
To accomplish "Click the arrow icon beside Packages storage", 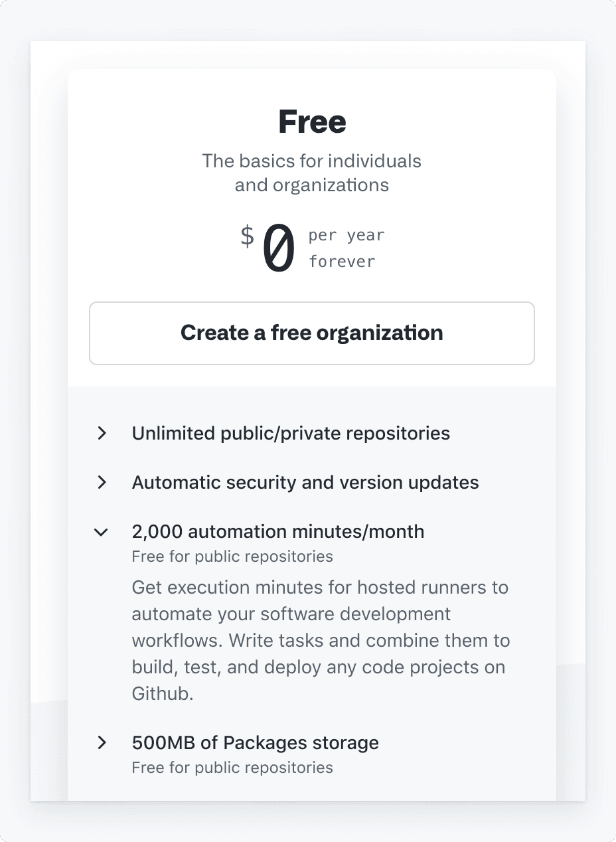I will pyautogui.click(x=102, y=743).
